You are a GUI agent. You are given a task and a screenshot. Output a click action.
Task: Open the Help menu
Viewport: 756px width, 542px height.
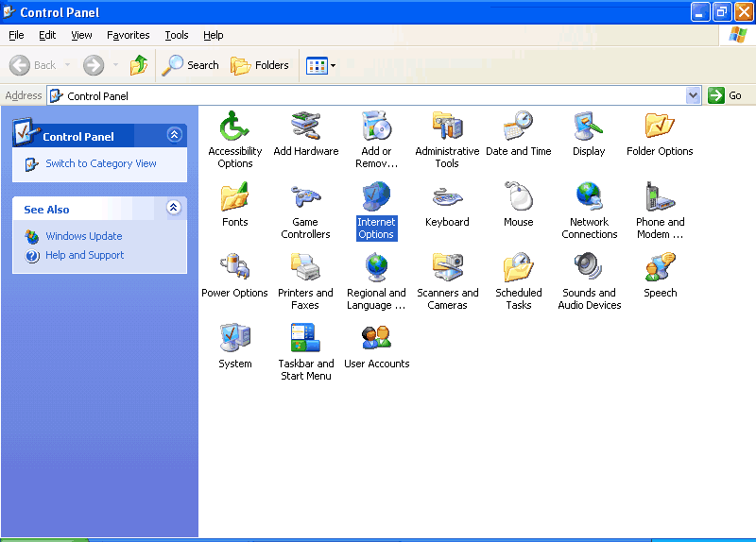[214, 35]
